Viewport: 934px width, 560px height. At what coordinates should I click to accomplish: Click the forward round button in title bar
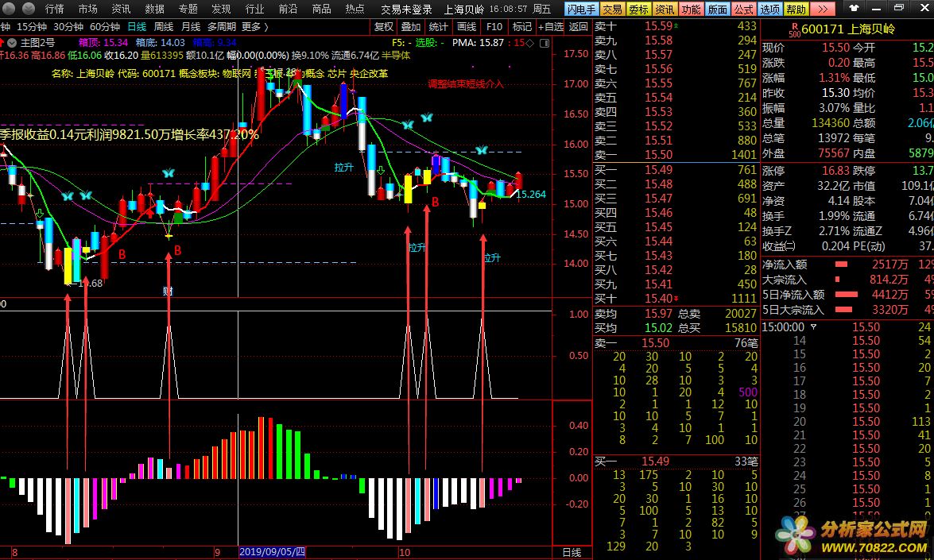(x=28, y=8)
